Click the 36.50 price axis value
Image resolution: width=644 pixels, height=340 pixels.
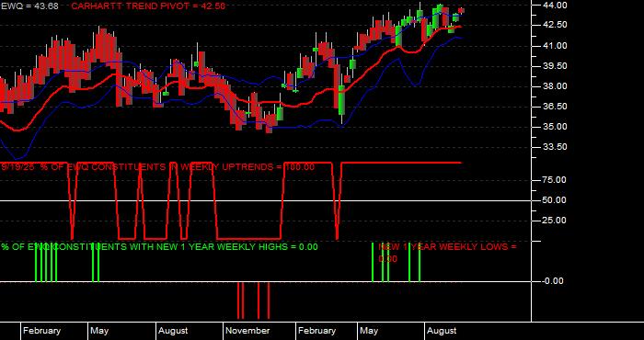[556, 107]
